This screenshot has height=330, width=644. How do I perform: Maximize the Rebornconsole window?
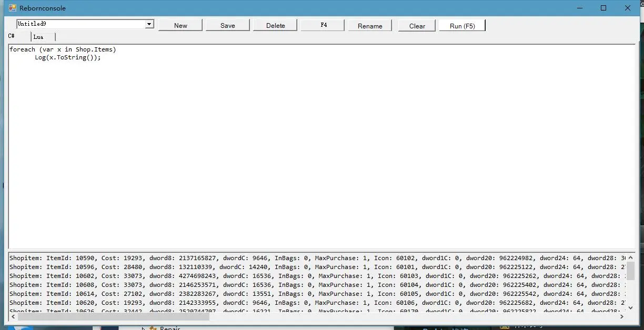[603, 8]
